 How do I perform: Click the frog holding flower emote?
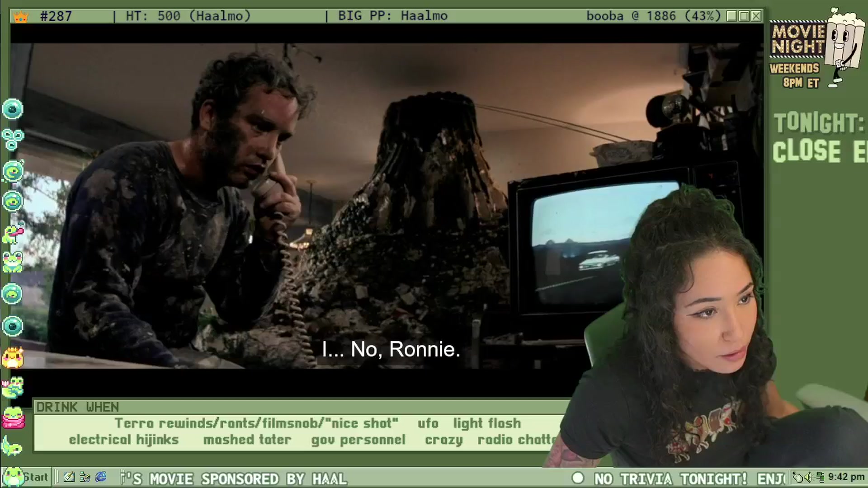pyautogui.click(x=13, y=388)
